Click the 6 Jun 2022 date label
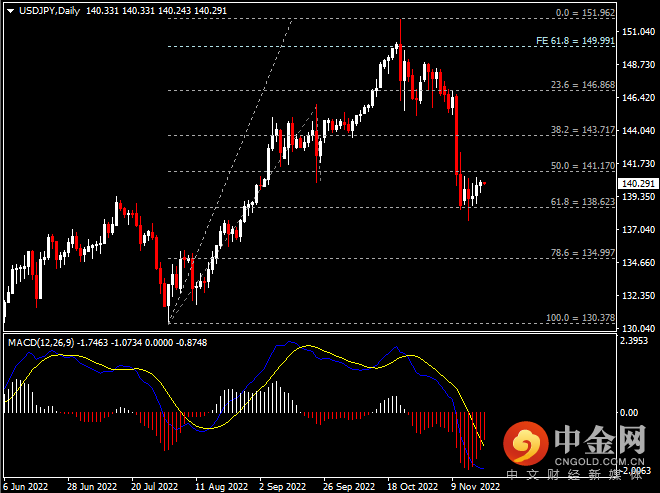 click(26, 487)
